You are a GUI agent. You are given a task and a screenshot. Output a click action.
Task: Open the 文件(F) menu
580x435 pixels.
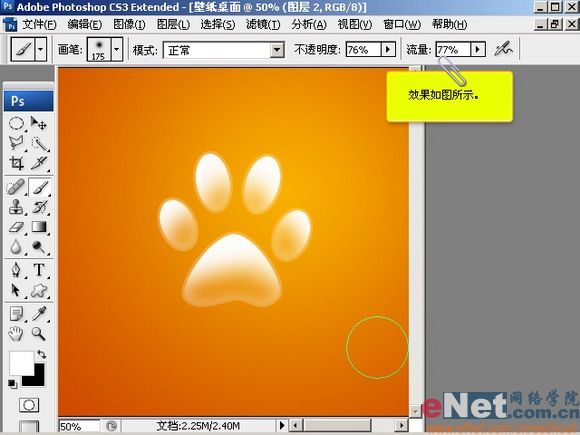click(x=39, y=25)
